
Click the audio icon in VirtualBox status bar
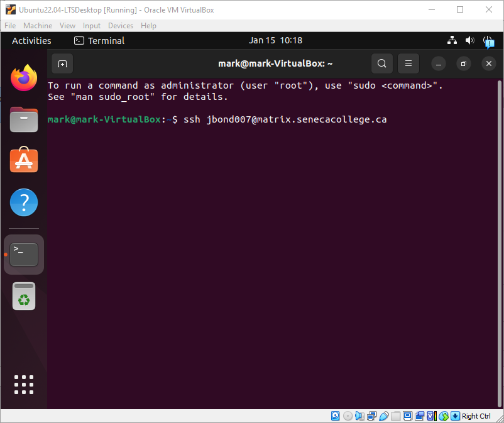358,415
